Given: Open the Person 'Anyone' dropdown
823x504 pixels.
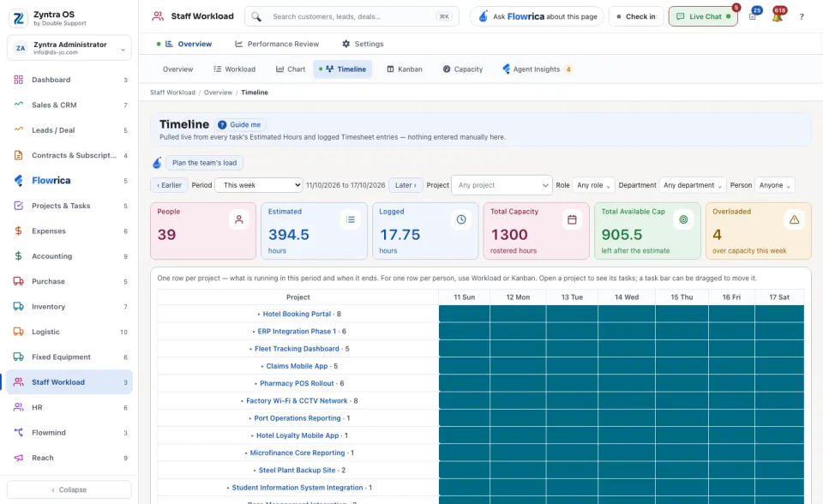Looking at the screenshot, I should pyautogui.click(x=775, y=185).
